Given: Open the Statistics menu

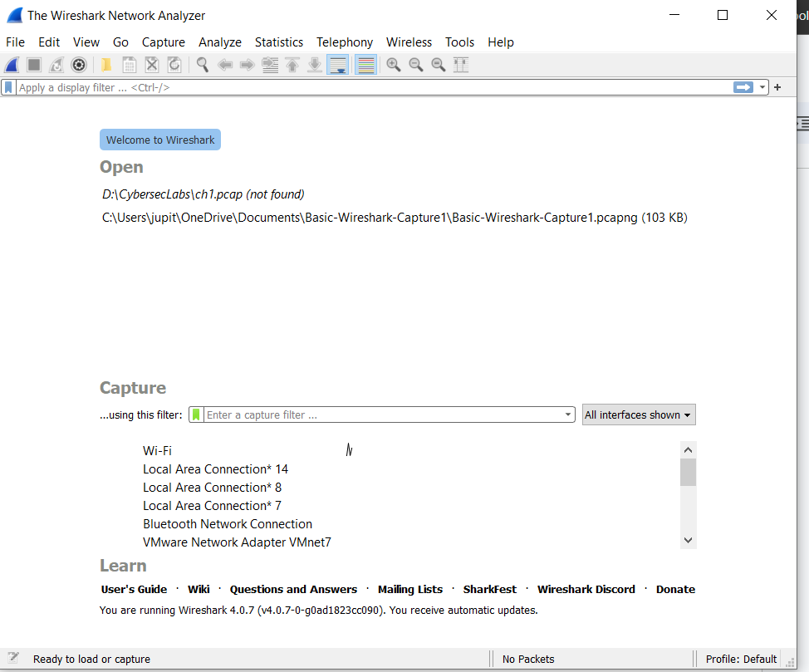Looking at the screenshot, I should point(279,42).
